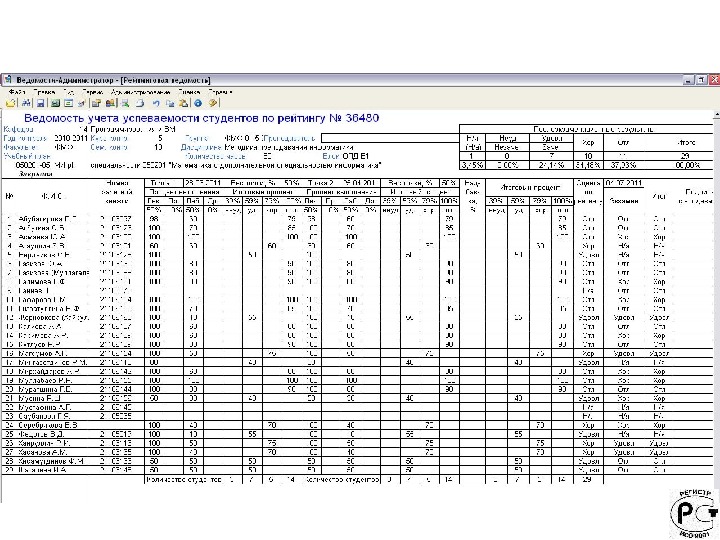The image size is (720, 540).
Task: Click the blue undo arrow icon
Action: pyautogui.click(x=156, y=103)
